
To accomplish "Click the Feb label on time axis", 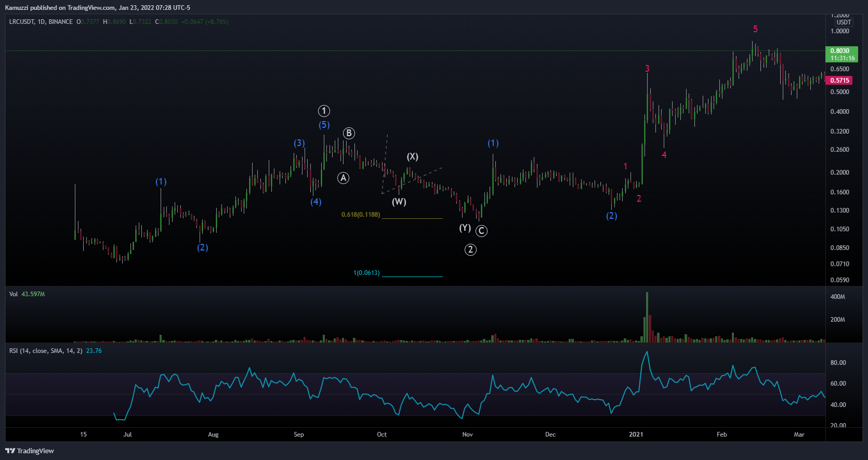I will (722, 435).
